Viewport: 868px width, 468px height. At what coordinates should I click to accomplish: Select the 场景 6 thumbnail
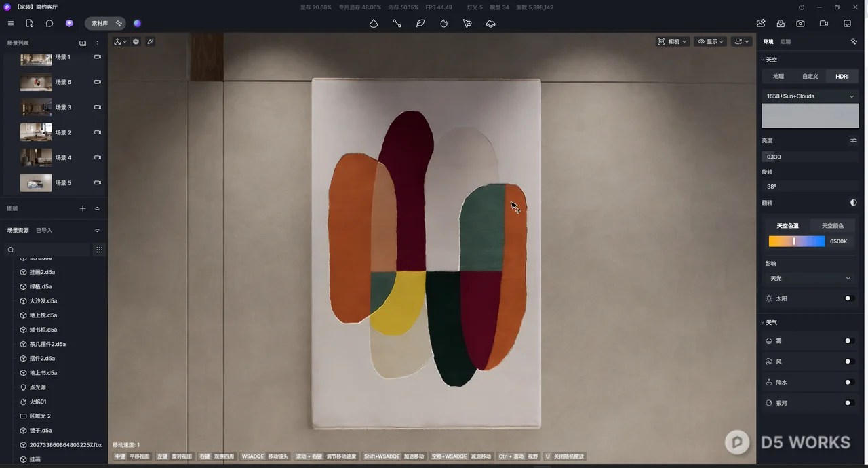[x=36, y=82]
